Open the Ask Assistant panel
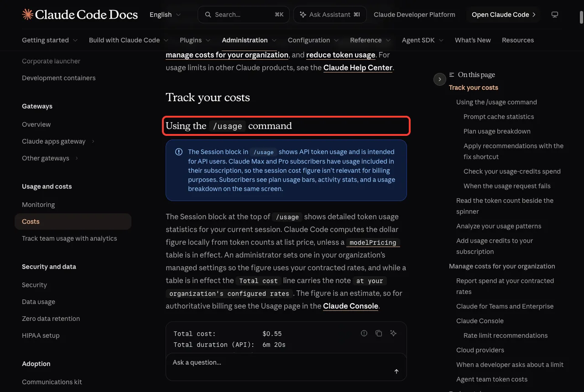Screen dimensions: 584x392 coord(330,15)
